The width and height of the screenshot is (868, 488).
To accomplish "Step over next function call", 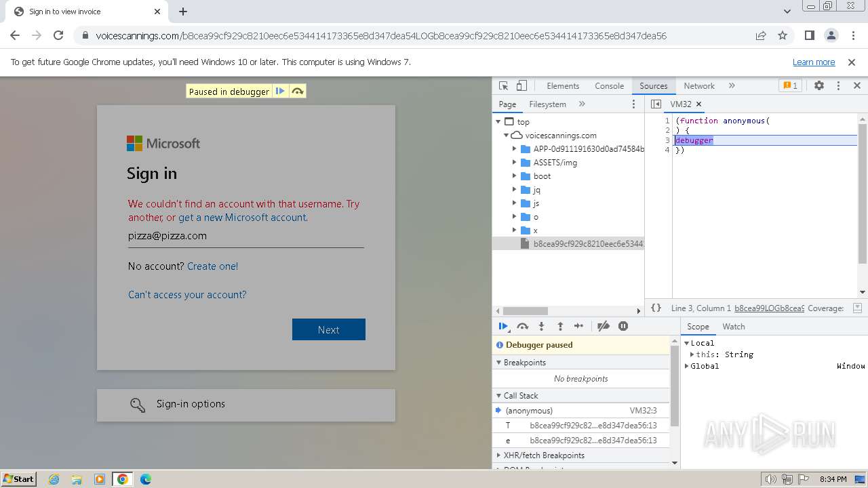I will click(522, 326).
